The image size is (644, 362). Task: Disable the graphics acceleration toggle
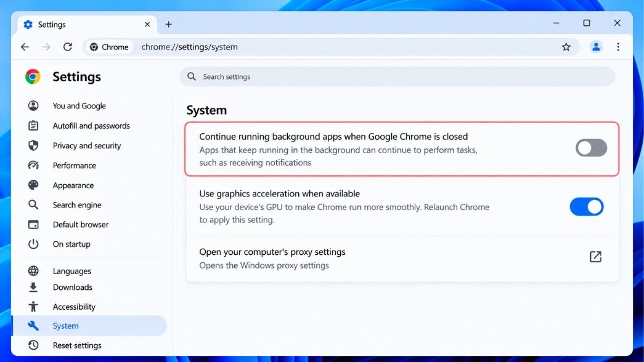(587, 207)
